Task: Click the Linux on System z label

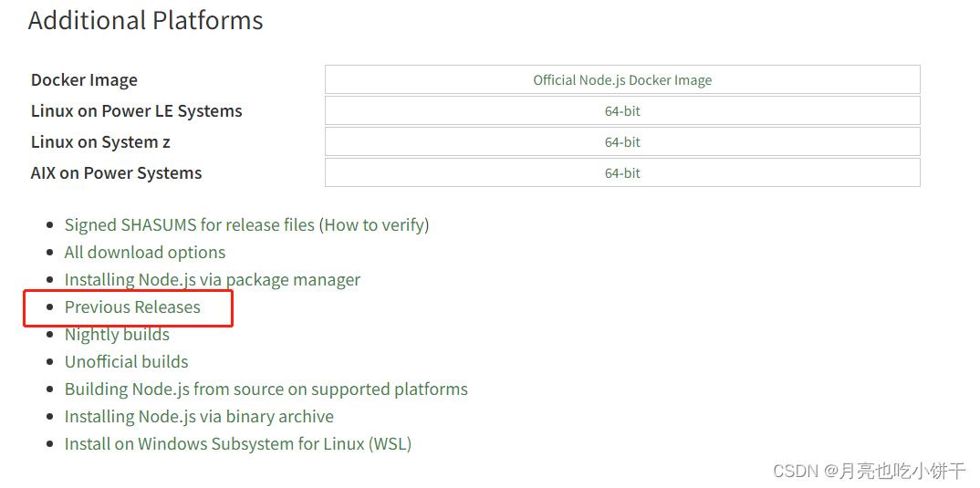Action: click(x=100, y=141)
